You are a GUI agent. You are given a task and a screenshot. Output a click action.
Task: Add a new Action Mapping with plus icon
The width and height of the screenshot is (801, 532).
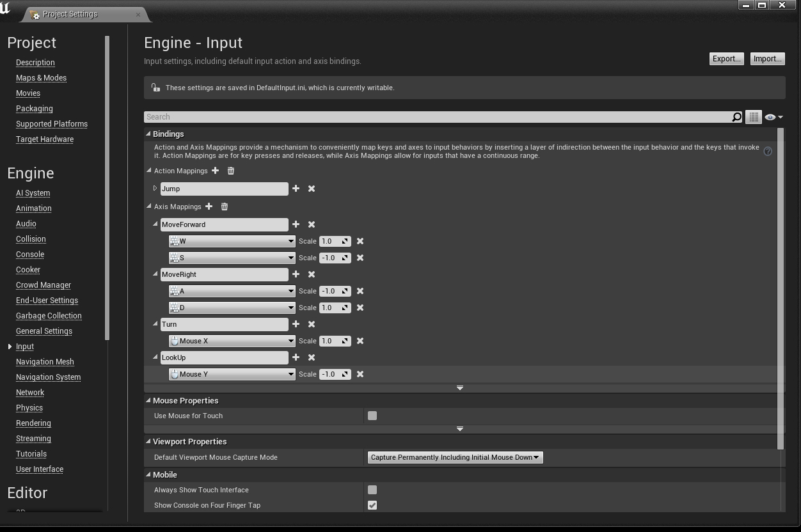click(216, 171)
